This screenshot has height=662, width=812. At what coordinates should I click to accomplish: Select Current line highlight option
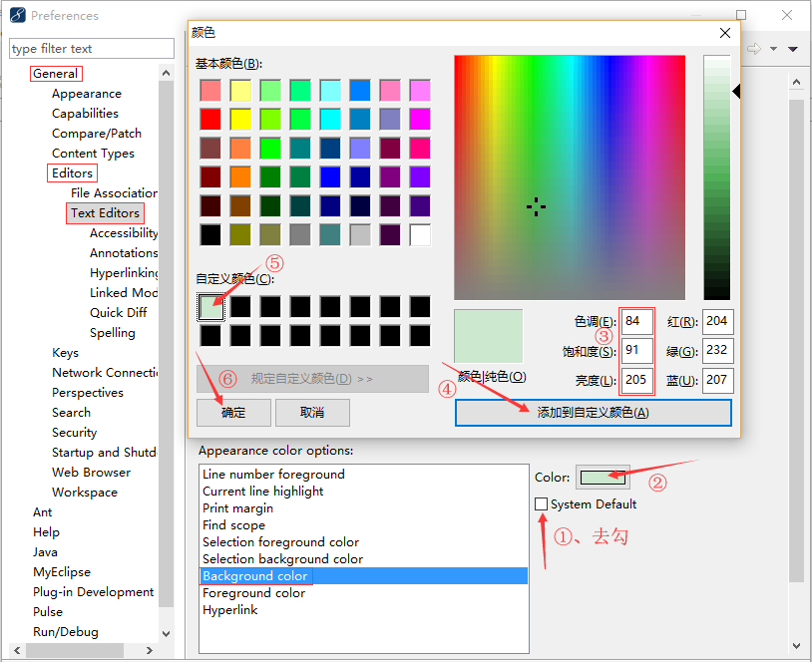click(263, 492)
